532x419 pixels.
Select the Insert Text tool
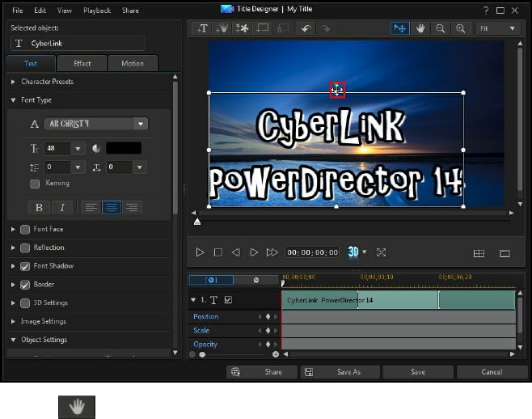202,28
